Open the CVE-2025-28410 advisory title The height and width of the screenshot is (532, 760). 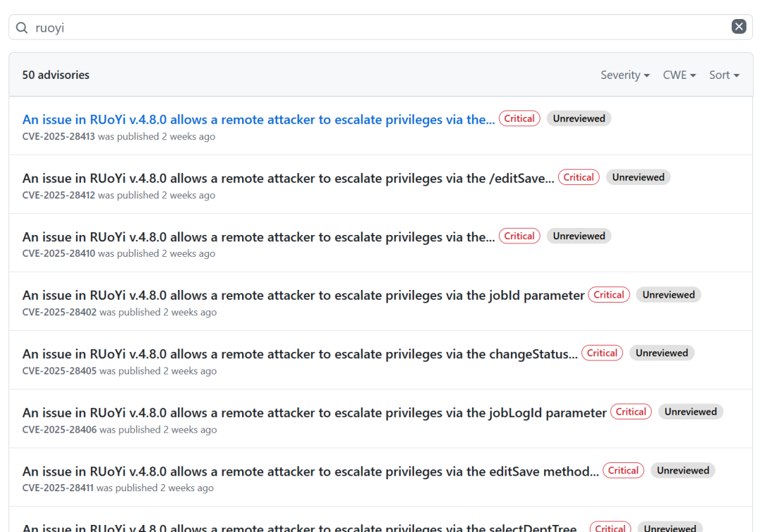point(258,237)
